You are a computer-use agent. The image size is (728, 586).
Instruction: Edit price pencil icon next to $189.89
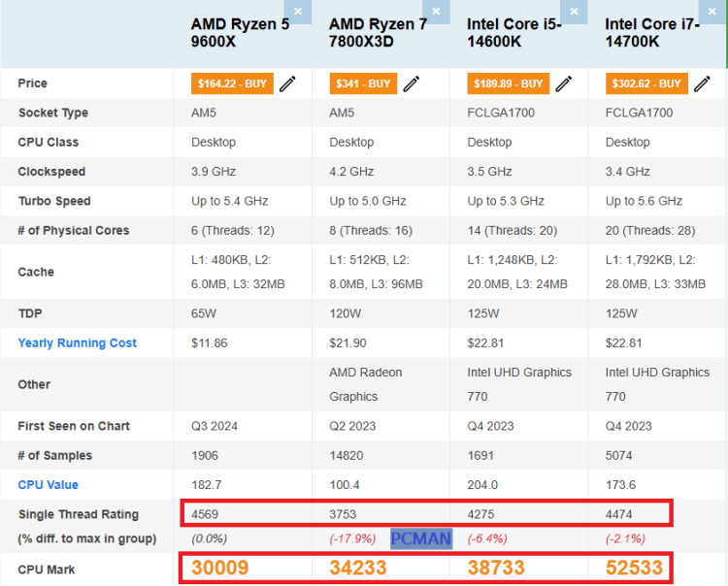(x=564, y=84)
